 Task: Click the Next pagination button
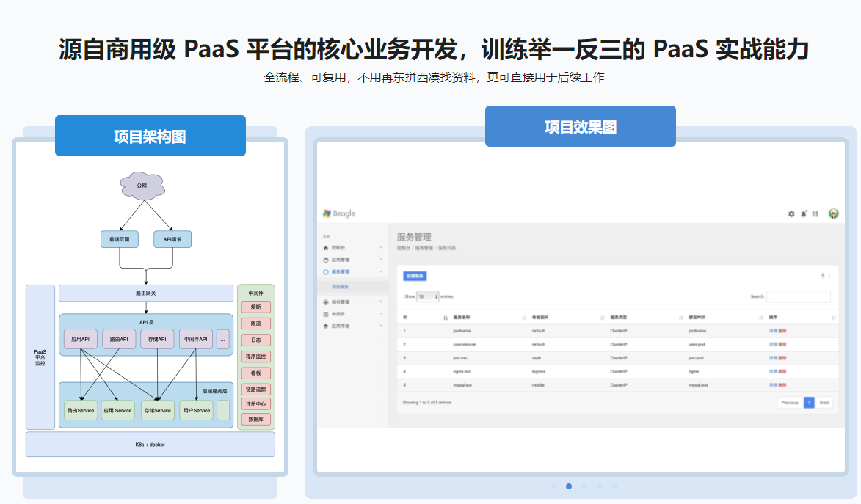pos(824,403)
